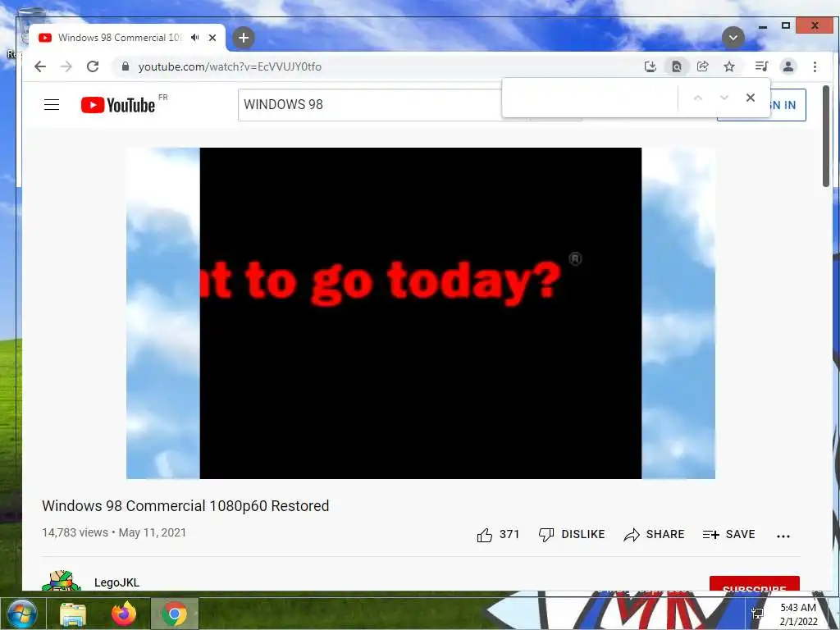Click the YouTube search box
The width and height of the screenshot is (840, 630).
[370, 104]
